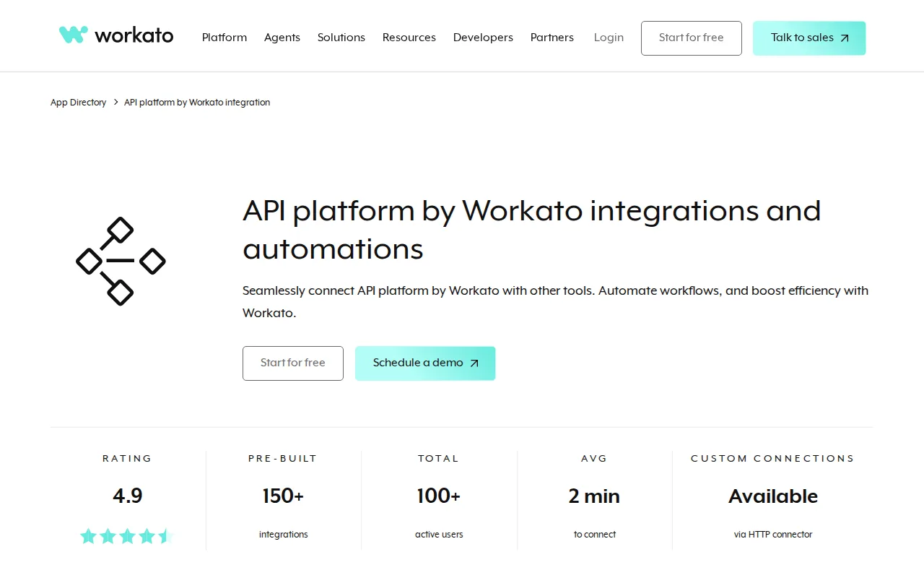Viewport: 924px width, 578px height.
Task: Open the Developers menu
Action: (x=483, y=38)
